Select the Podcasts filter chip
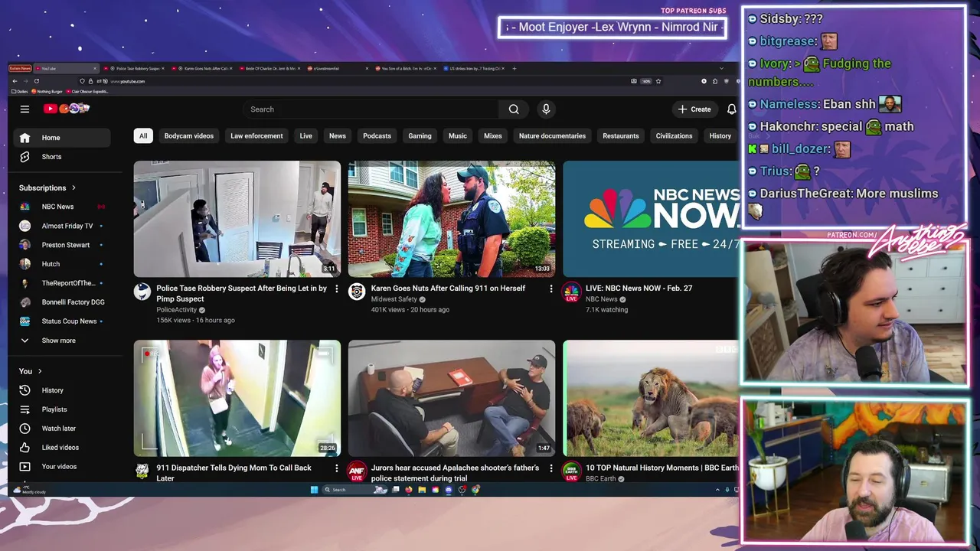Image resolution: width=980 pixels, height=551 pixels. point(377,136)
